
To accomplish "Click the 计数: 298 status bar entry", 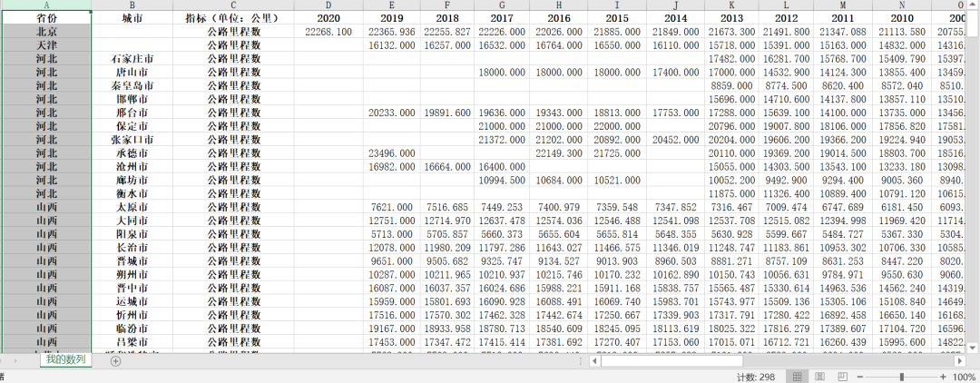I will tap(756, 378).
